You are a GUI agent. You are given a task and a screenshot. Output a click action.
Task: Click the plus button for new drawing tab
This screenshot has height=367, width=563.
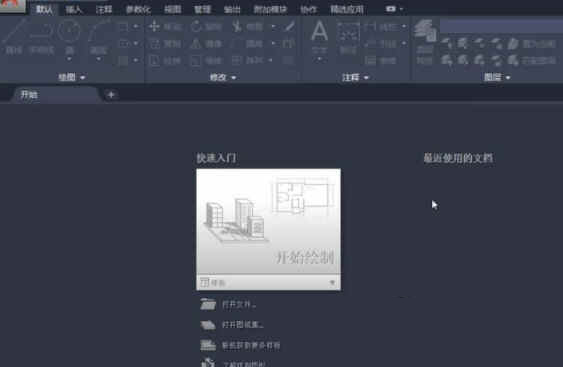pos(111,95)
